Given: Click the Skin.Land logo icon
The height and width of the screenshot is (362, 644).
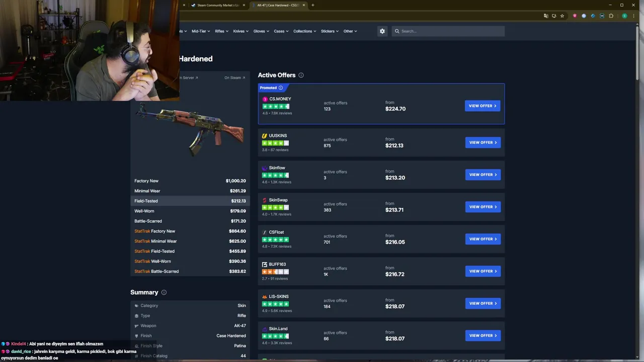Looking at the screenshot, I should [x=265, y=329].
